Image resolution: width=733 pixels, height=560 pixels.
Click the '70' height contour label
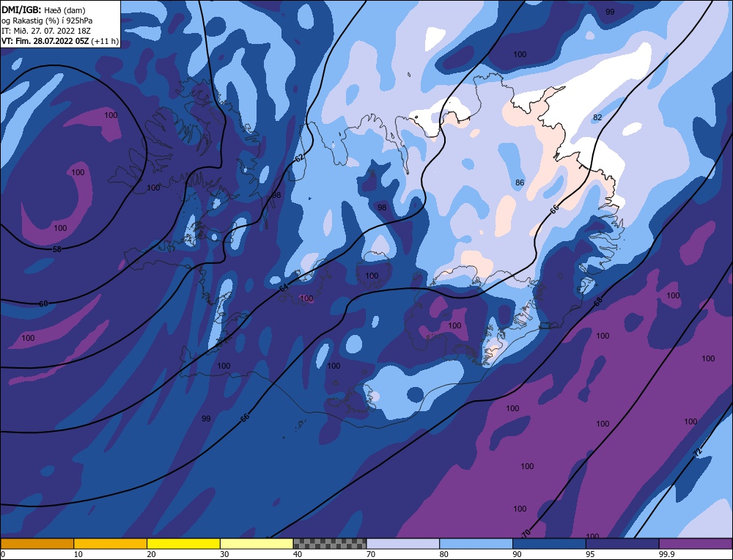[x=526, y=533]
